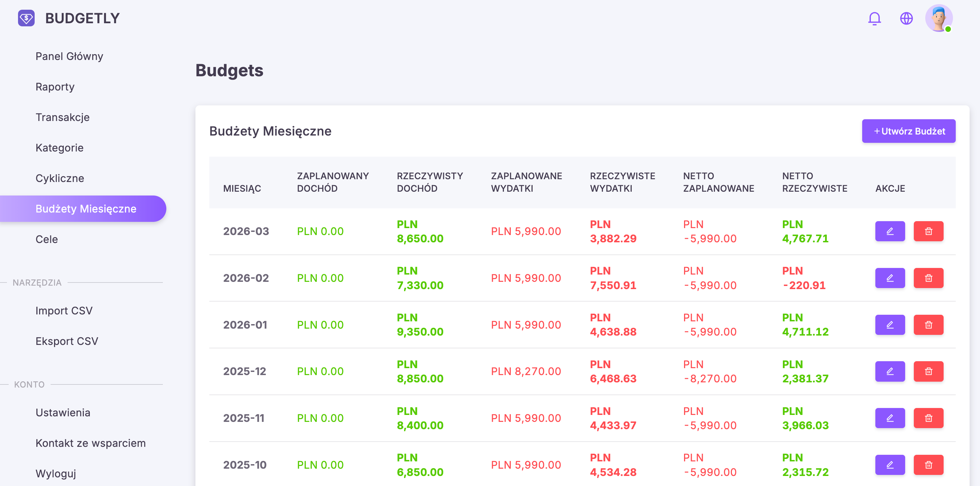Click the PLN 7,550.91 actual expenses
Viewport: 980px width, 486px height.
(613, 278)
